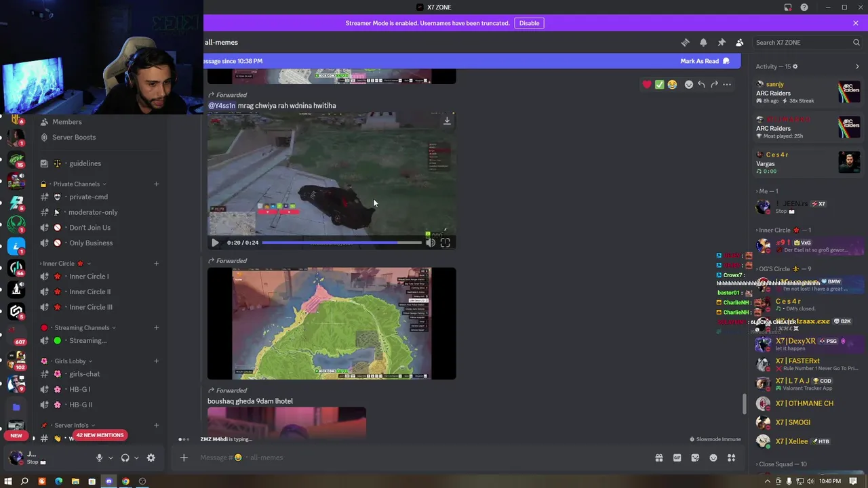
Task: Open the GTA map forwarded image
Action: tap(332, 323)
